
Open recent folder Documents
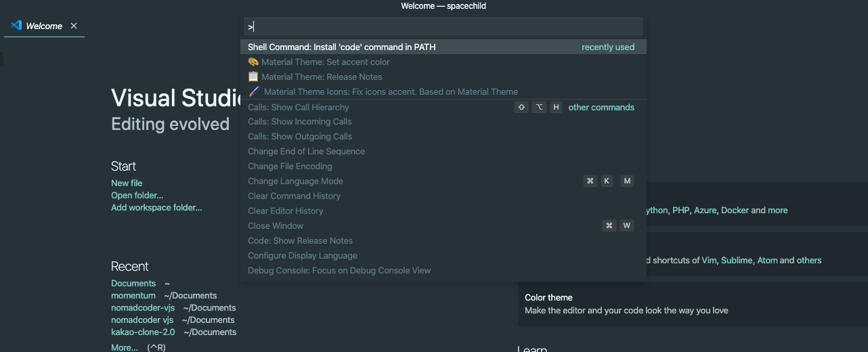pos(133,283)
